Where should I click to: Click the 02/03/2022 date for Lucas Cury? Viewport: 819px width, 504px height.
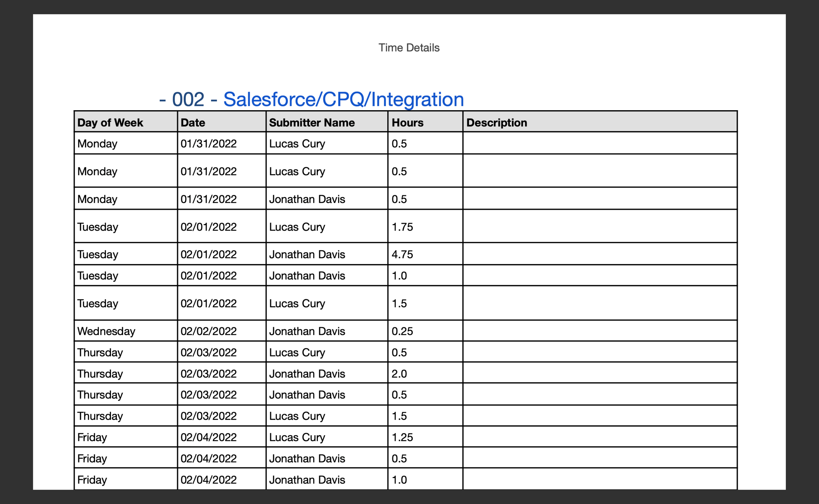coord(208,416)
